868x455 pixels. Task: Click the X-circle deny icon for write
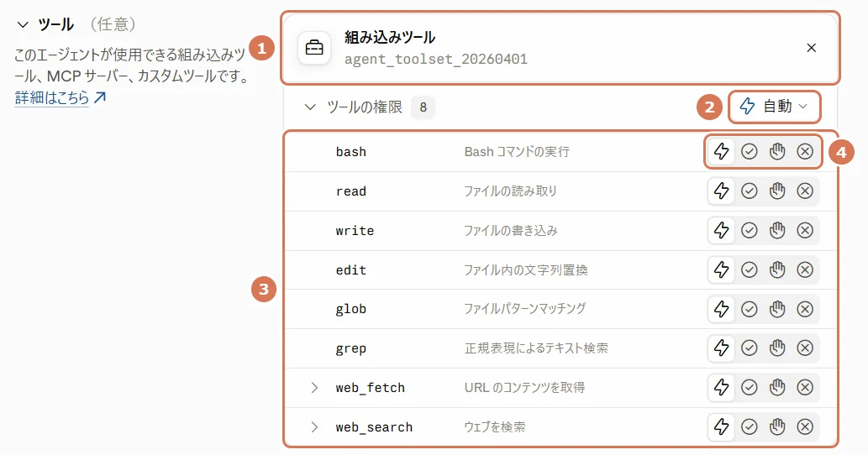point(805,230)
